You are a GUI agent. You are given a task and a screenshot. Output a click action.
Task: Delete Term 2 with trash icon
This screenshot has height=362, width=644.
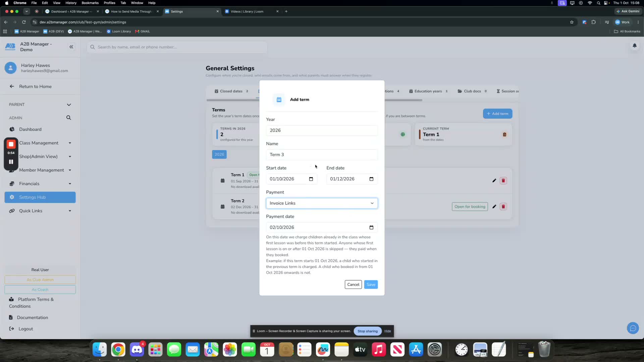click(503, 206)
